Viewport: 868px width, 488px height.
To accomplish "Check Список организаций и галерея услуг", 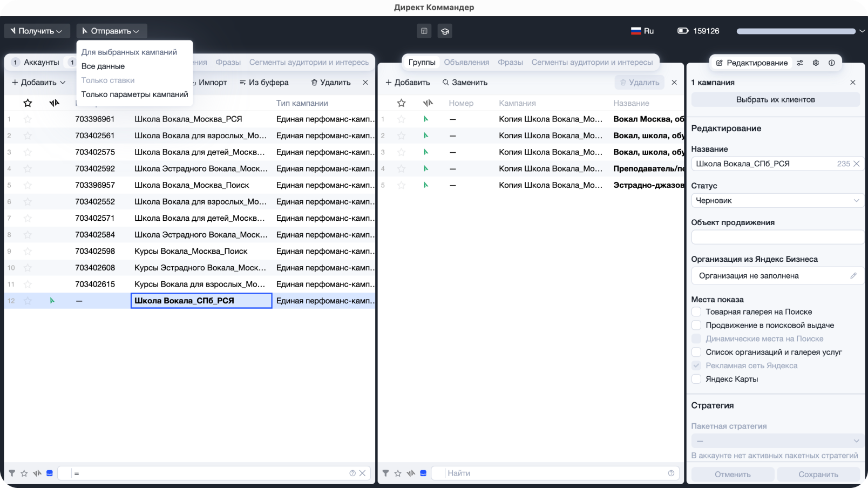I will coord(696,353).
